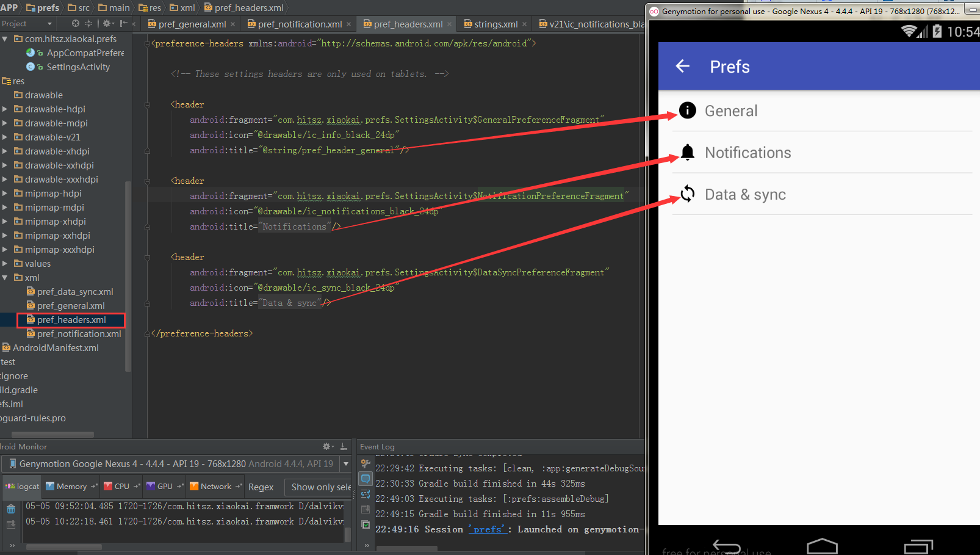
Task: Toggle soft-wrap icon in Event Log
Action: click(366, 494)
